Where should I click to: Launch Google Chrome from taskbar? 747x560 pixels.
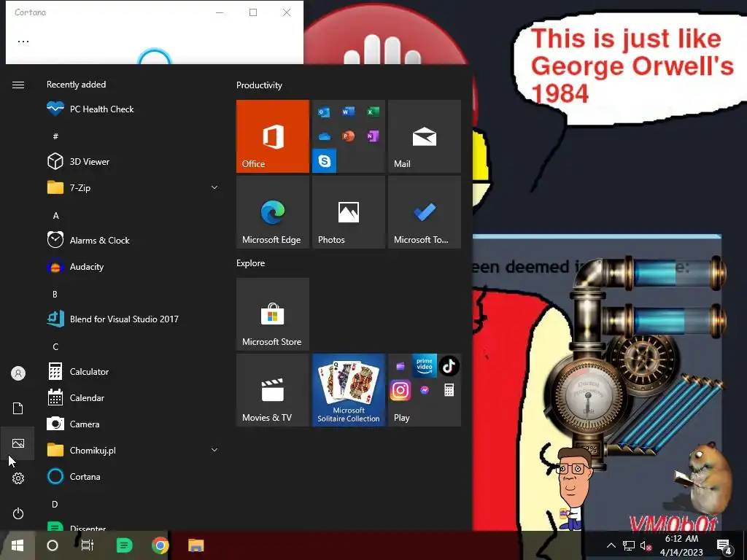coord(160,545)
